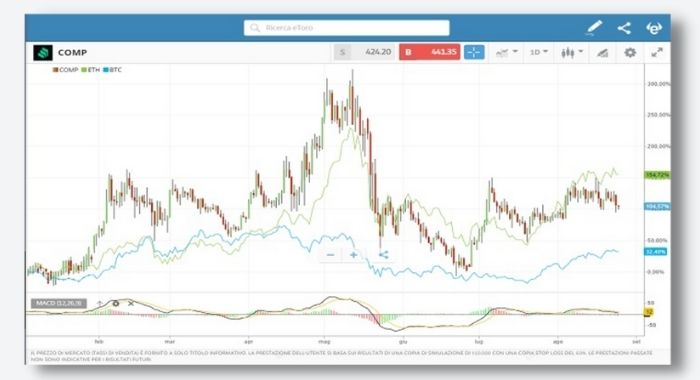Click the apr label on time axis

coord(248,342)
